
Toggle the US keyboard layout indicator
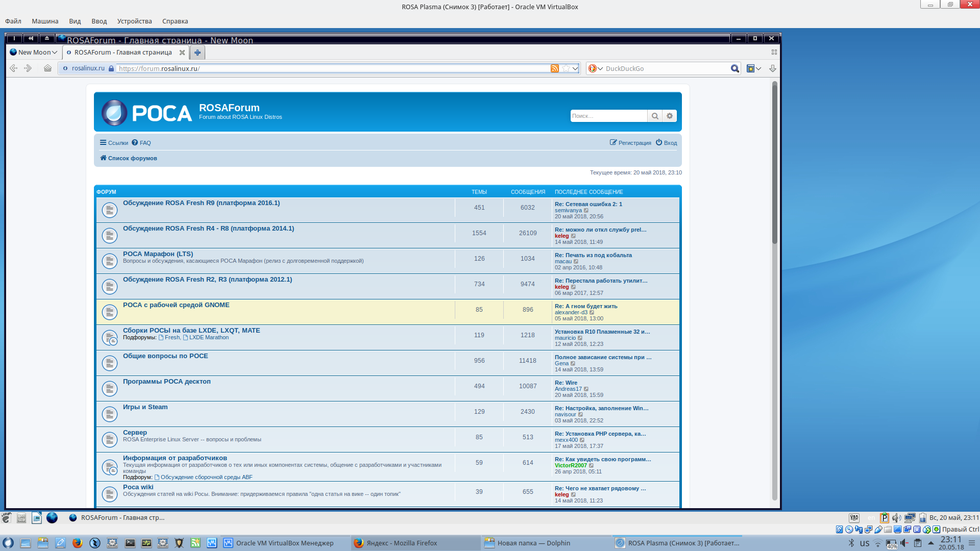click(x=864, y=543)
